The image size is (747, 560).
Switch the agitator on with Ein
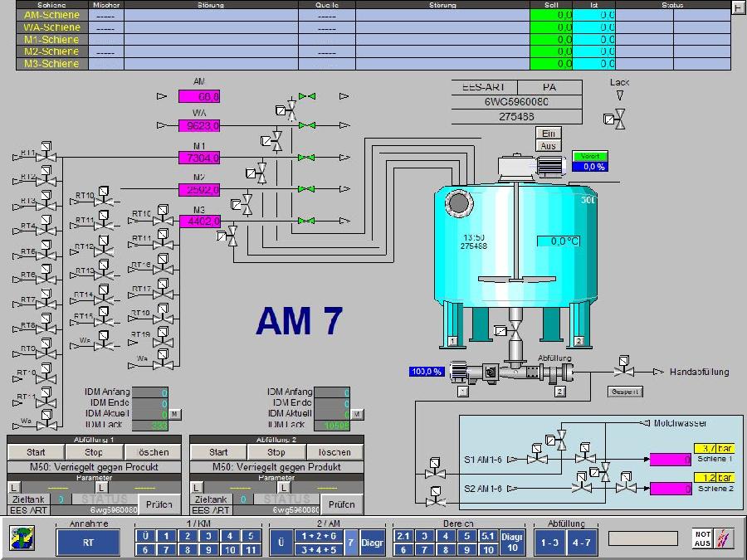[549, 133]
